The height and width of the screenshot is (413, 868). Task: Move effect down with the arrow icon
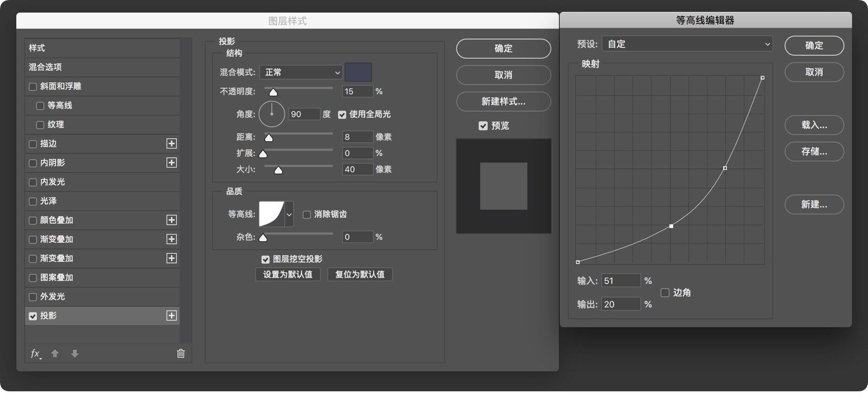tap(75, 353)
